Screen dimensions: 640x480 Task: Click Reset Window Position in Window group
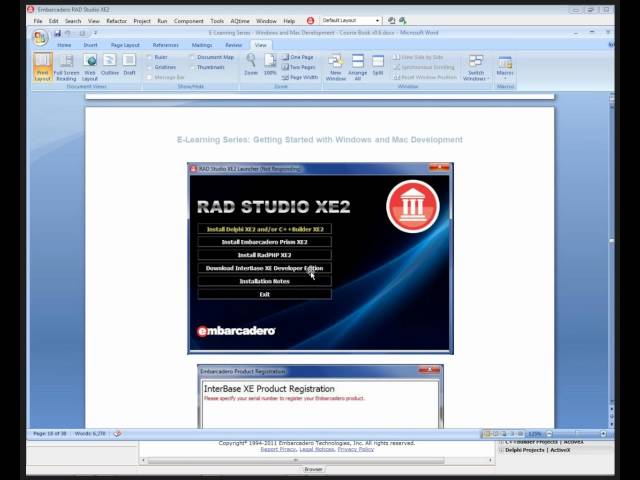tap(425, 77)
